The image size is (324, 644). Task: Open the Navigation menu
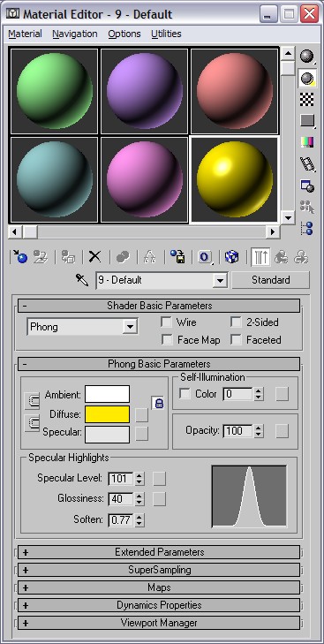[x=75, y=34]
